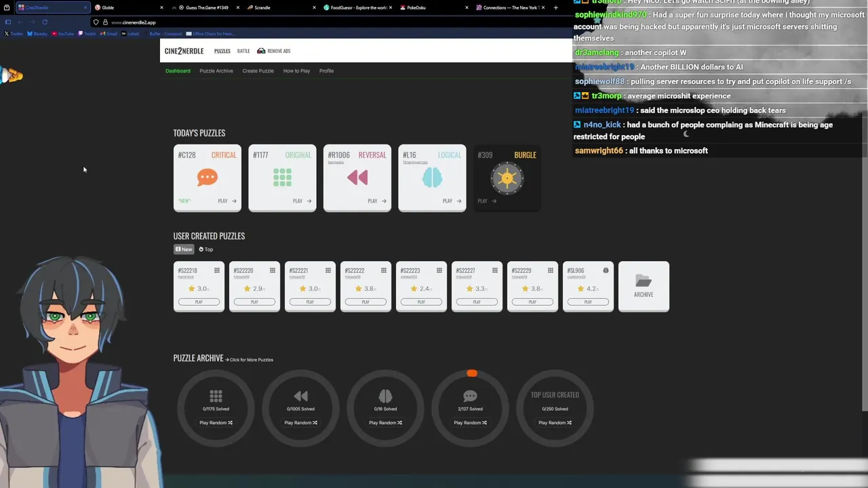868x488 pixels.
Task: Click the chat bubble icon in Puzzle Archive circle
Action: tap(470, 396)
